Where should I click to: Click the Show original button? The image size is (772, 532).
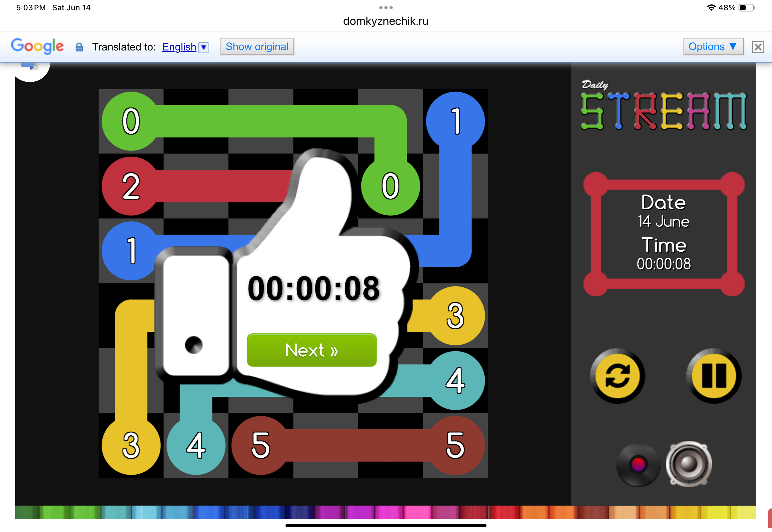[257, 47]
